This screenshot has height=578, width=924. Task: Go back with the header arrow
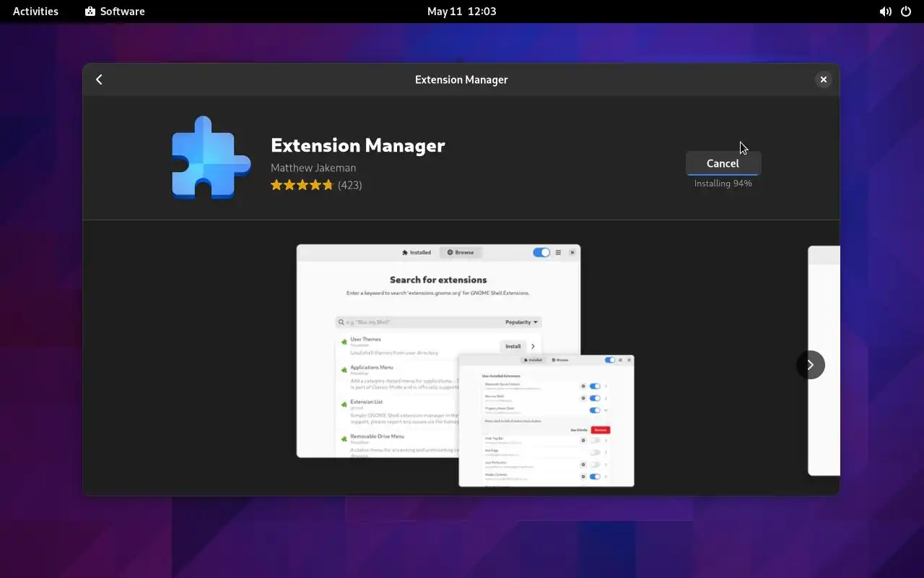[x=100, y=79]
